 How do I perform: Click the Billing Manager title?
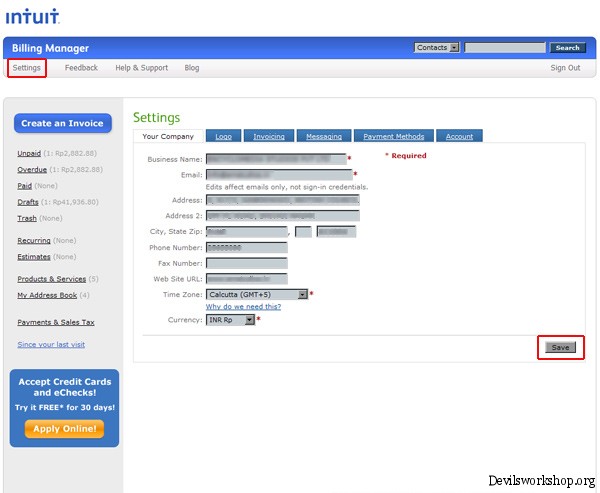pyautogui.click(x=50, y=48)
